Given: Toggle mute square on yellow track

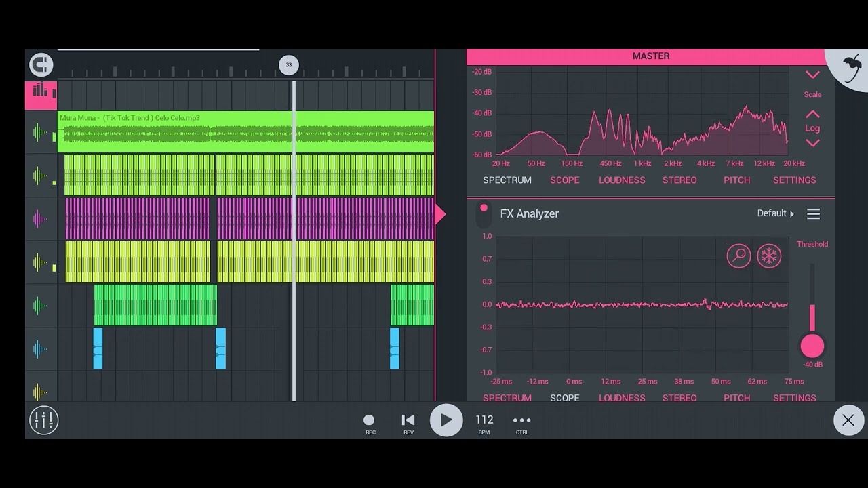Looking at the screenshot, I should coord(54,268).
